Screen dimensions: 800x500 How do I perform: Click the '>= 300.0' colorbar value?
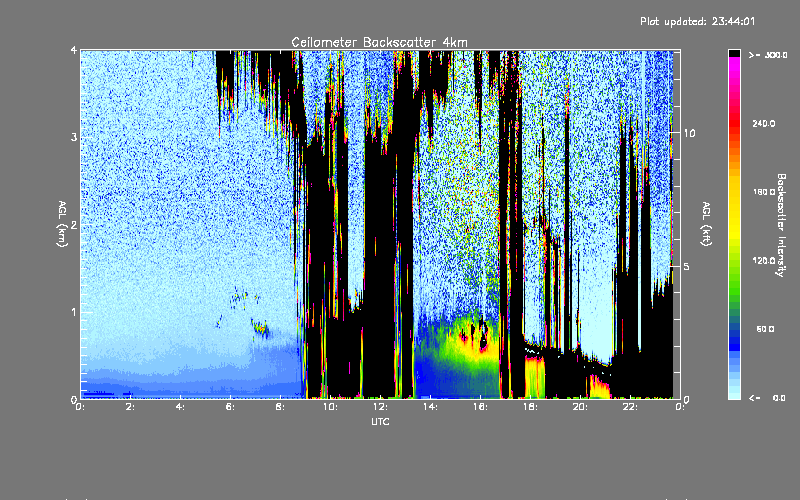click(768, 55)
